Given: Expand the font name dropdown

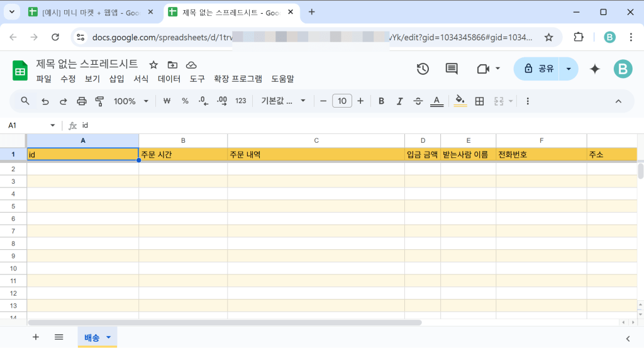Looking at the screenshot, I should pyautogui.click(x=283, y=101).
